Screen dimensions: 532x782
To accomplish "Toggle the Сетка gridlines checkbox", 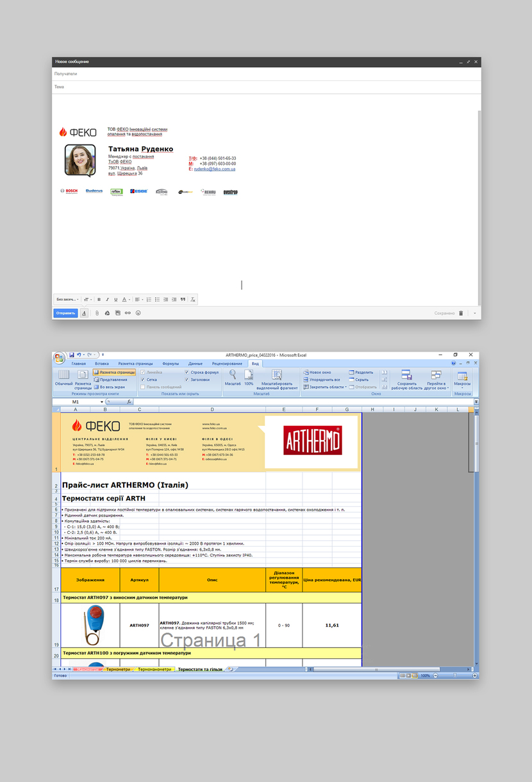I will tap(143, 380).
